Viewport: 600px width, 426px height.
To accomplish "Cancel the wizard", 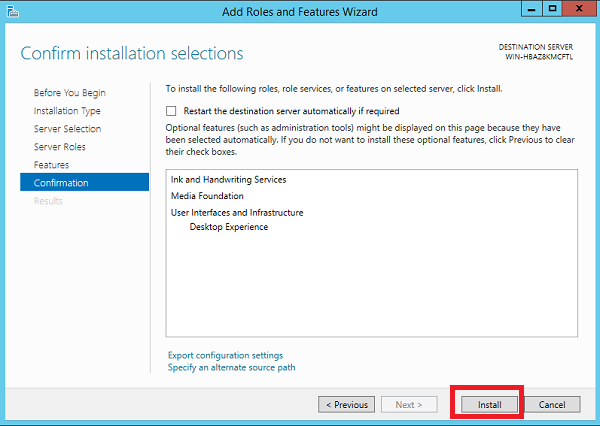I will pyautogui.click(x=552, y=405).
